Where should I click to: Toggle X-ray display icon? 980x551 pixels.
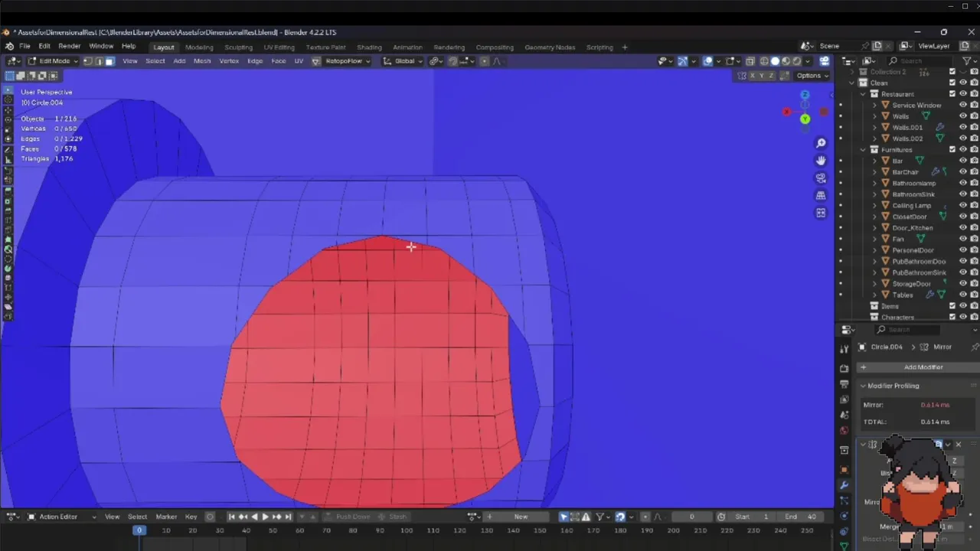click(750, 61)
